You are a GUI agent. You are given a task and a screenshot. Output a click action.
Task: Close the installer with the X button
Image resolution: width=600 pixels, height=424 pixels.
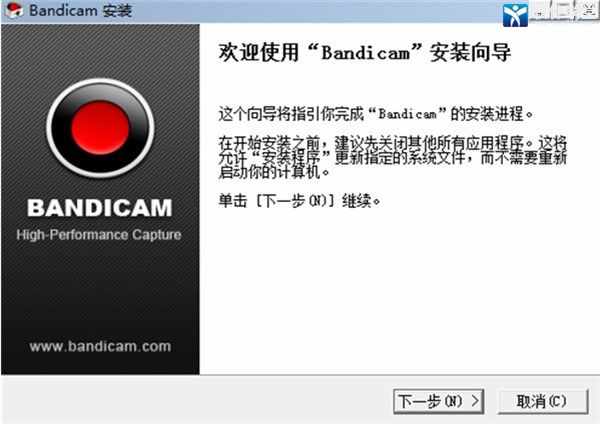[x=588, y=11]
